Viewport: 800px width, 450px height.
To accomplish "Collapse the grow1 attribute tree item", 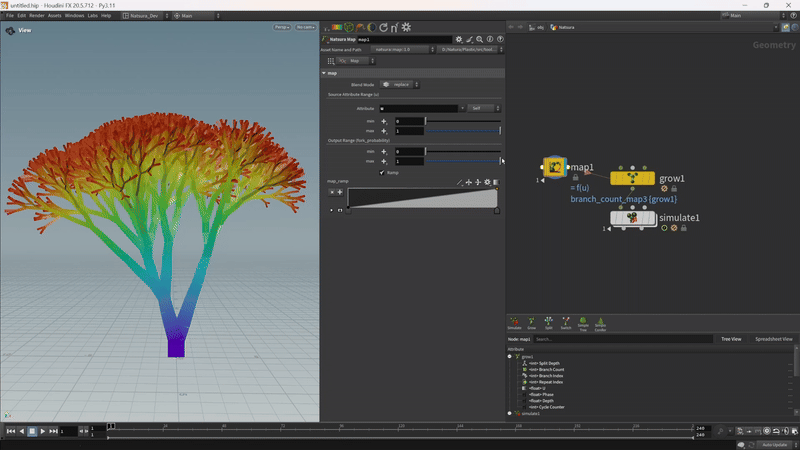I will [x=510, y=357].
